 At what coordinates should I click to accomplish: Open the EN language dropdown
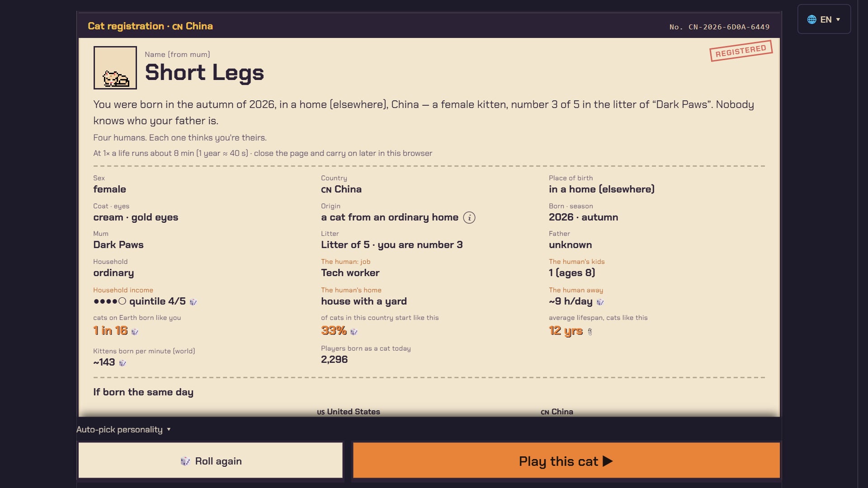824,19
